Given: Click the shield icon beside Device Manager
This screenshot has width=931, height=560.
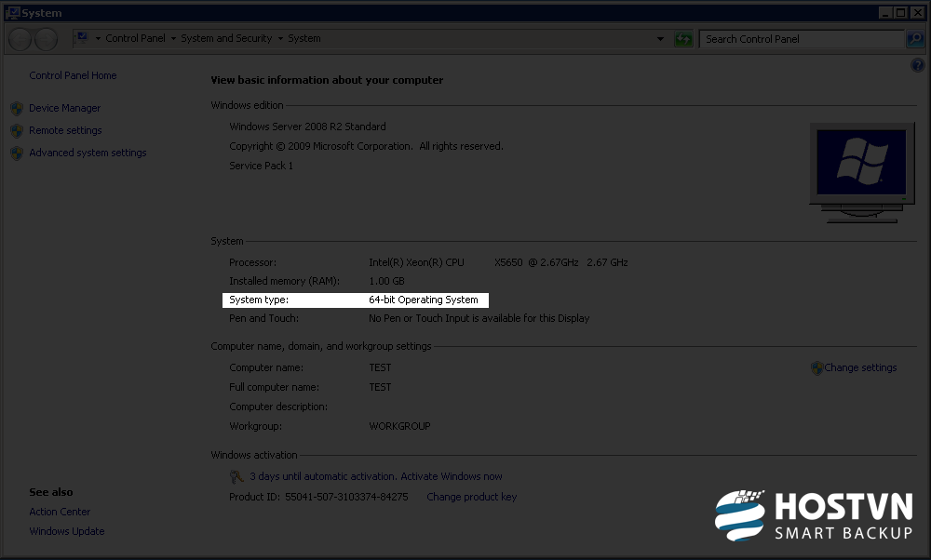Looking at the screenshot, I should pos(17,109).
